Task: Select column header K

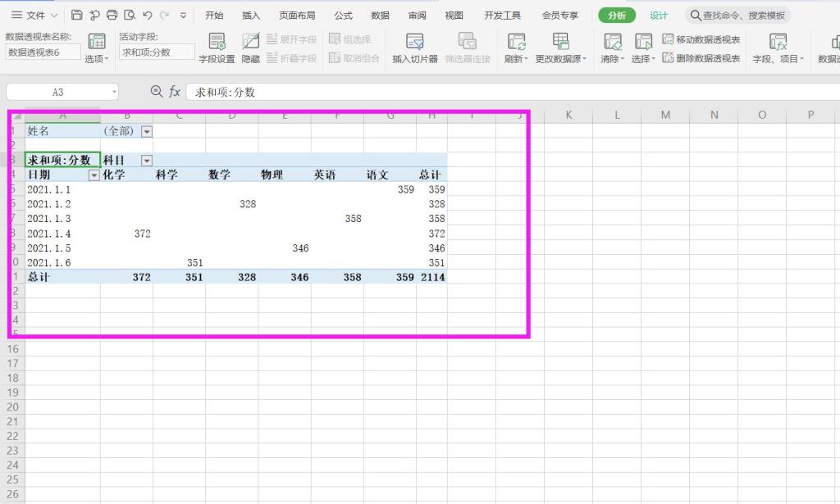Action: coord(568,115)
